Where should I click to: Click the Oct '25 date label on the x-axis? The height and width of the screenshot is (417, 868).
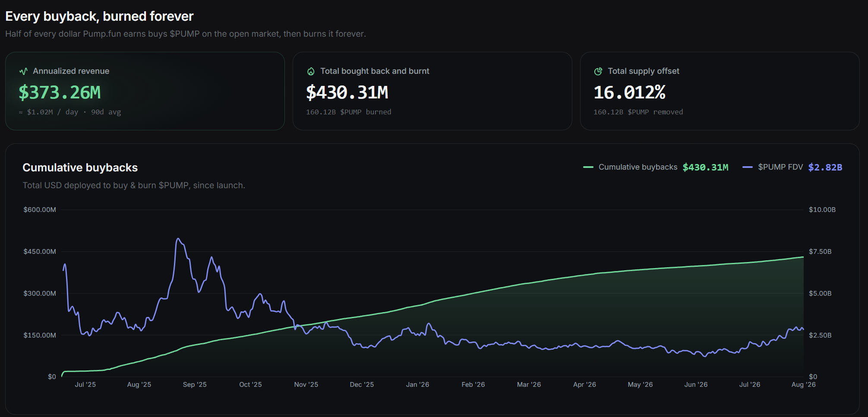250,385
